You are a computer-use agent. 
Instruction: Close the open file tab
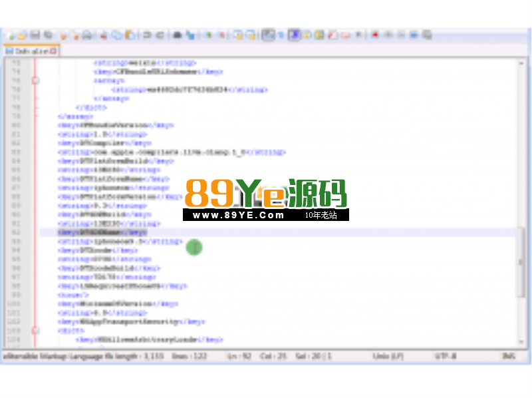click(53, 51)
